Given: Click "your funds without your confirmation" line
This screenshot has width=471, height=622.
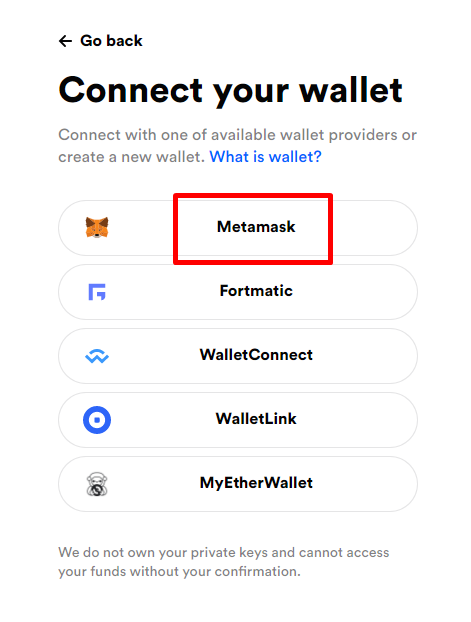Looking at the screenshot, I should point(179,572).
